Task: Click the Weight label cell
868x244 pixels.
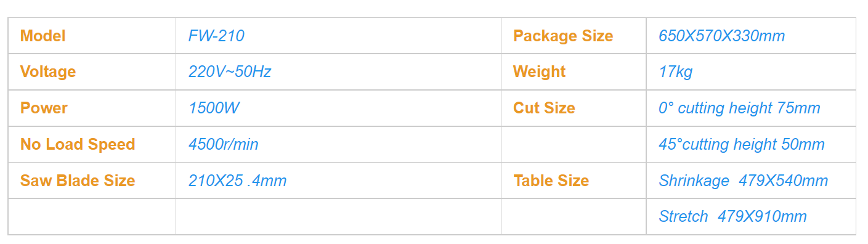Action: coord(574,71)
